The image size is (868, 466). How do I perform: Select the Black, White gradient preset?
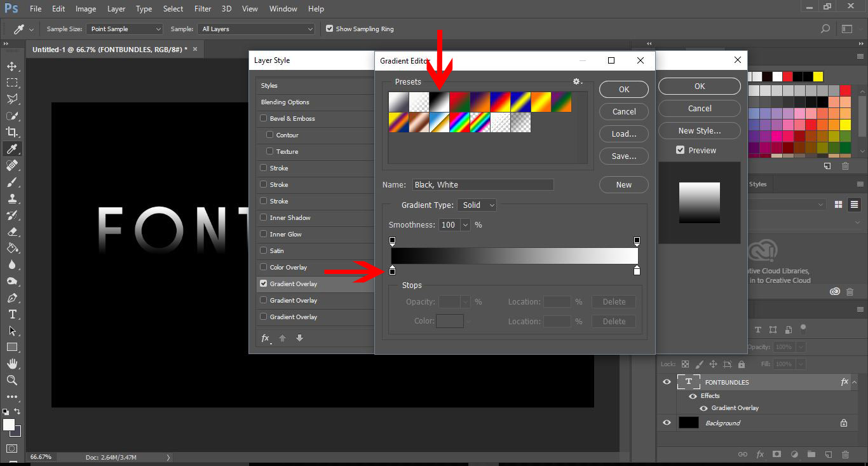439,102
